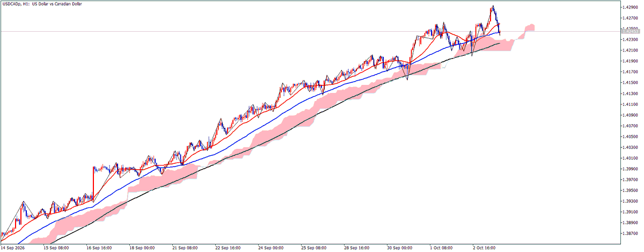The image size is (644, 252).
Task: Click the 1.40100 price axis label
Action: tap(630, 158)
